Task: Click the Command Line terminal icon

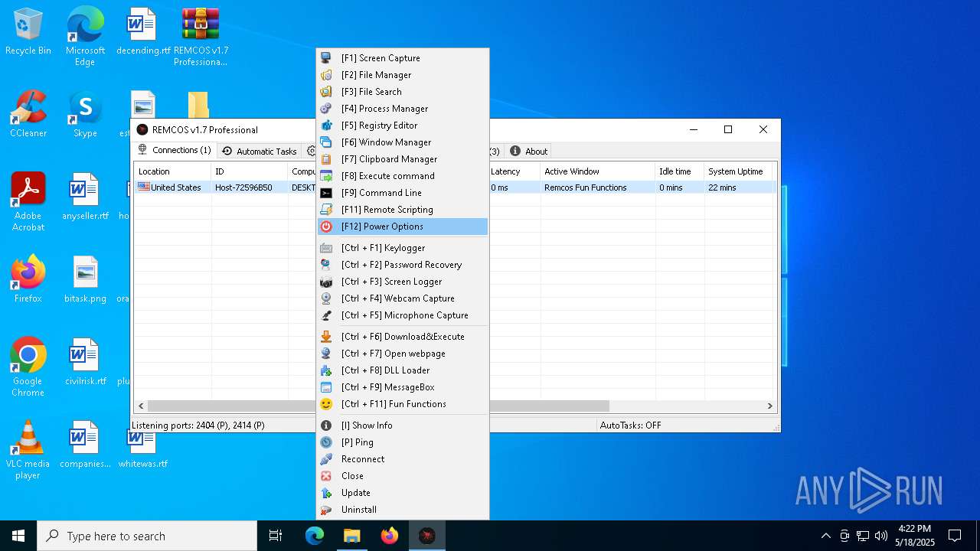Action: tap(326, 193)
